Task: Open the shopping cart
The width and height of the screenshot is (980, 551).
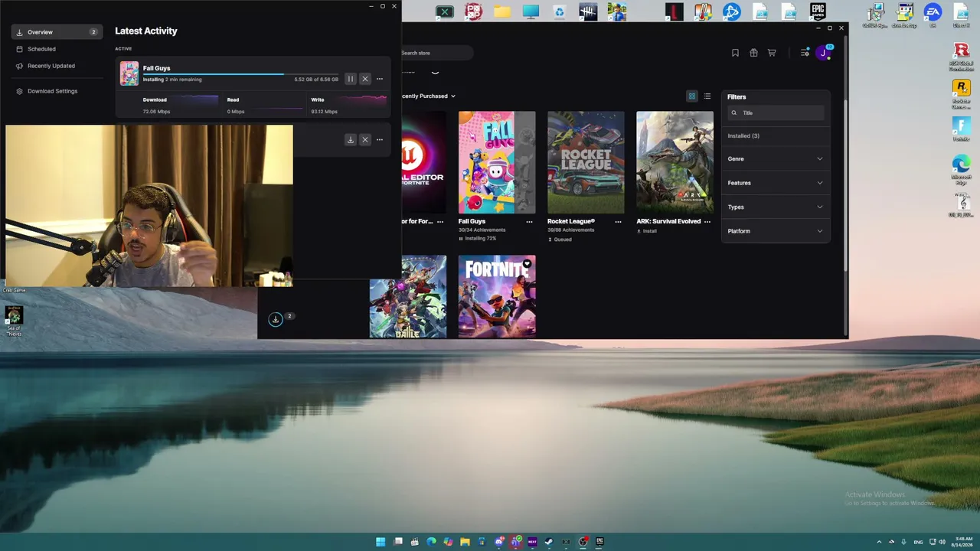Action: pos(772,53)
